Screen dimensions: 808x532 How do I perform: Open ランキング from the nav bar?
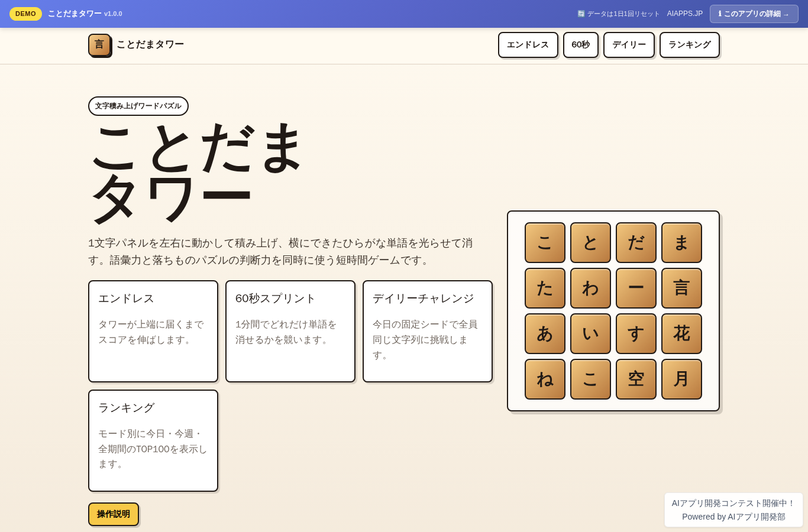(689, 45)
